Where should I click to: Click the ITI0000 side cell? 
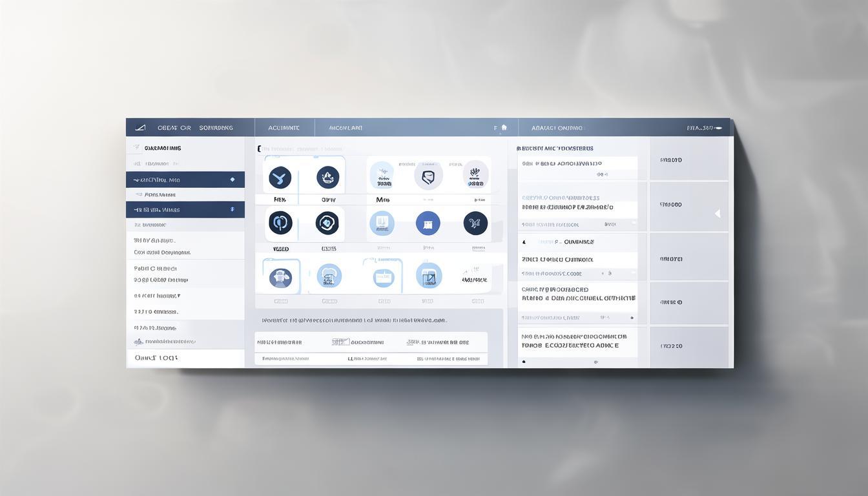point(689,205)
